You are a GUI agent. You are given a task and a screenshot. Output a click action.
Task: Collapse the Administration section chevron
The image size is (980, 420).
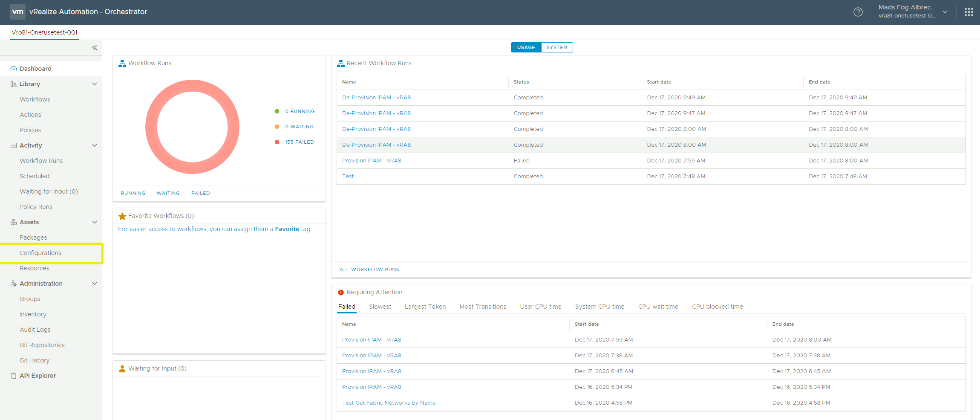(95, 284)
